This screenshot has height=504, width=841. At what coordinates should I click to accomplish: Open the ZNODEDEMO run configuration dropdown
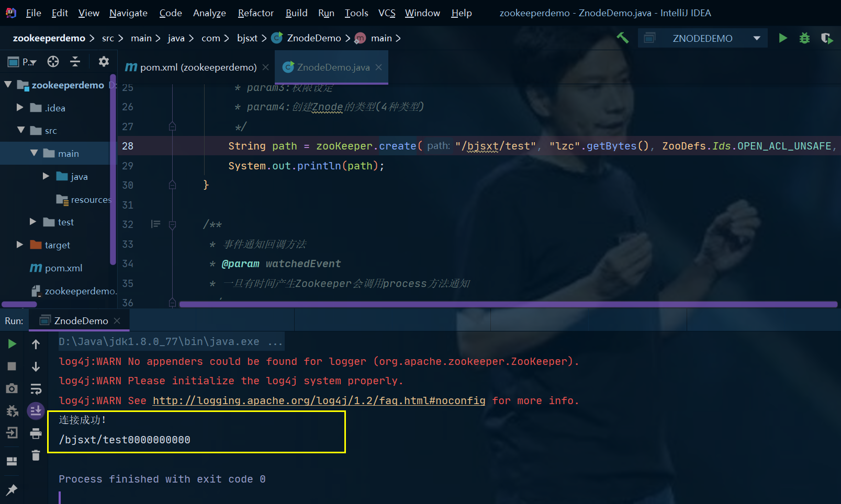click(702, 38)
